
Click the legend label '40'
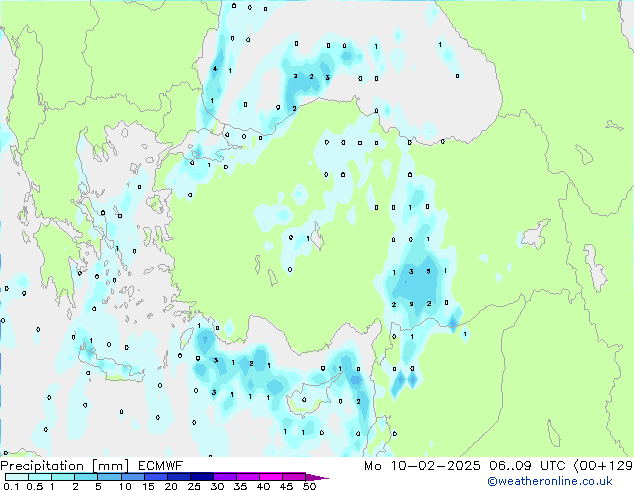tap(263, 486)
